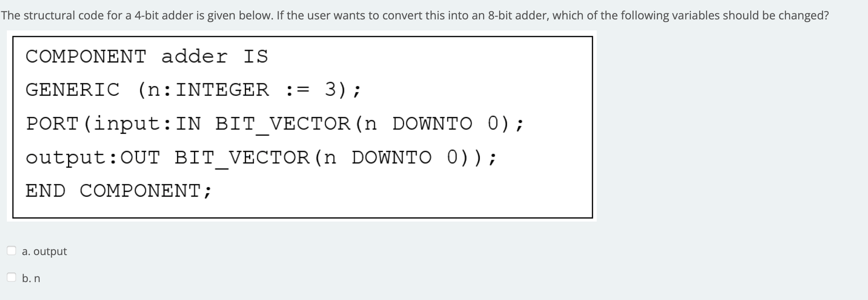
Task: Click the answer label 'b. n'
Action: tap(32, 279)
